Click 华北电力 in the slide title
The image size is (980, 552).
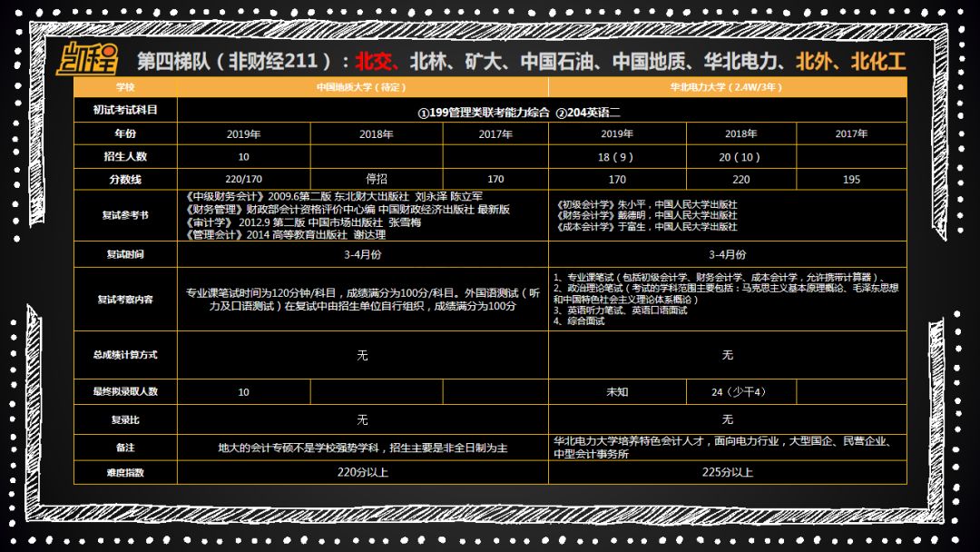tap(740, 61)
